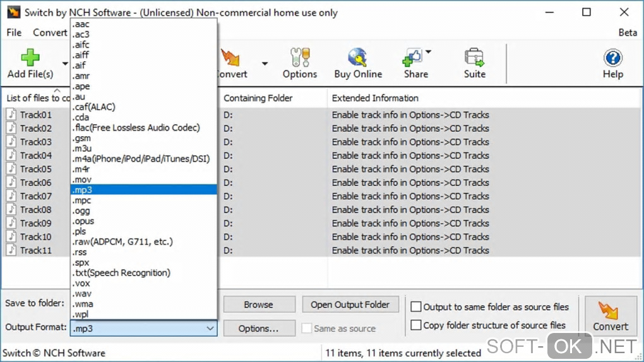This screenshot has width=644, height=362.
Task: Select highlighted .mp3 format option
Action: pyautogui.click(x=143, y=190)
